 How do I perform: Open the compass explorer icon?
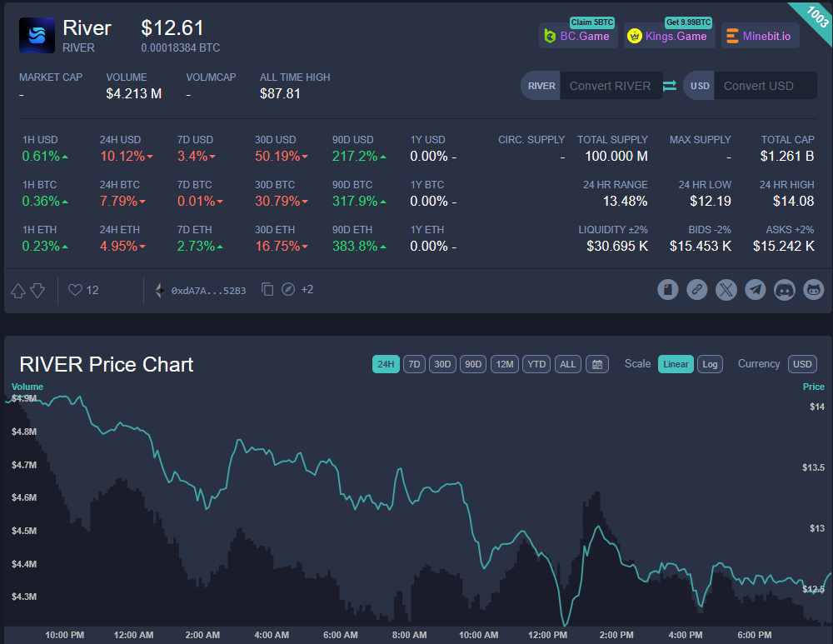(288, 290)
